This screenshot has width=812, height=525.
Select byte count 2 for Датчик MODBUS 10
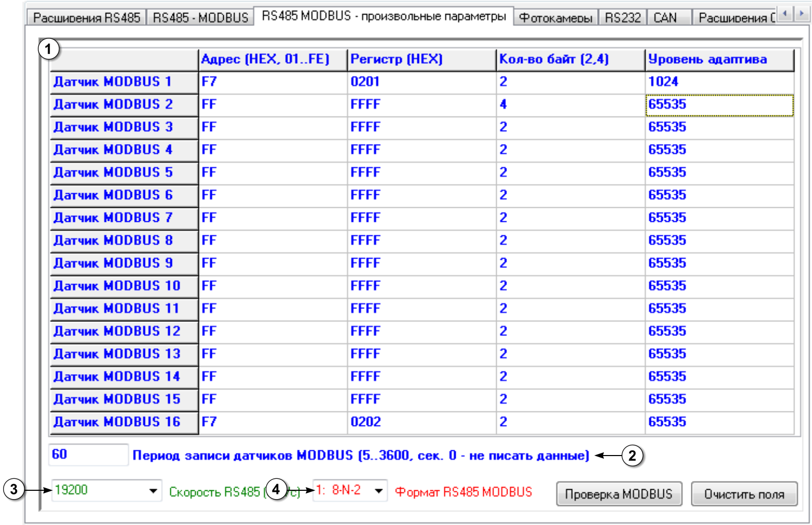(x=571, y=286)
